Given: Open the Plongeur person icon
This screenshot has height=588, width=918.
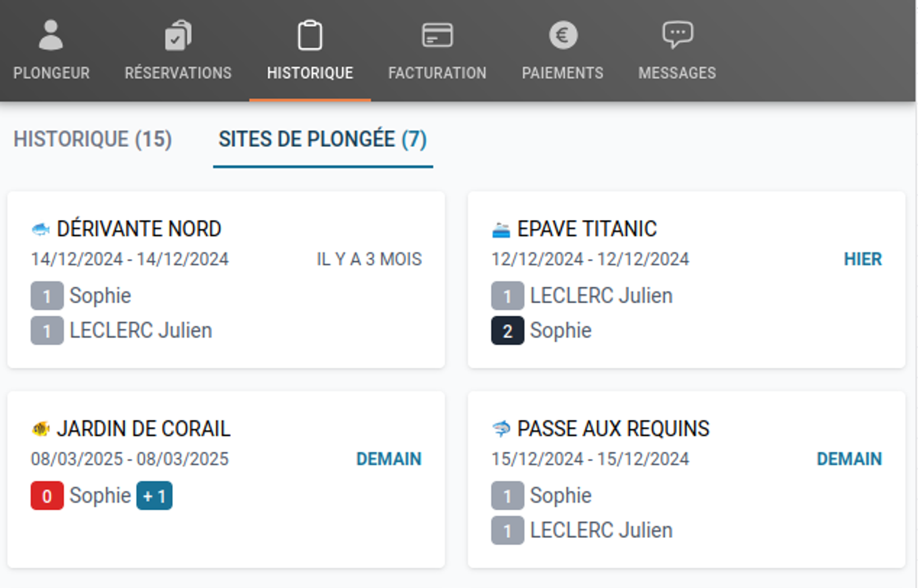Looking at the screenshot, I should (50, 35).
